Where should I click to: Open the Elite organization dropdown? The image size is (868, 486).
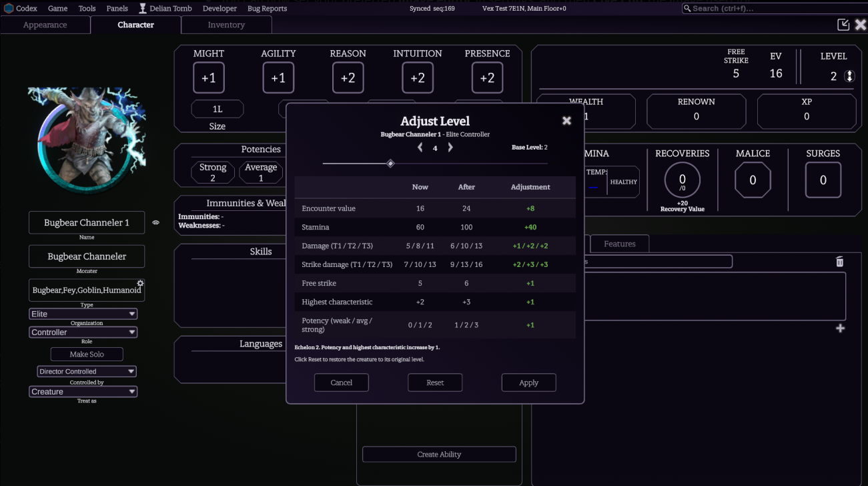[x=83, y=314]
